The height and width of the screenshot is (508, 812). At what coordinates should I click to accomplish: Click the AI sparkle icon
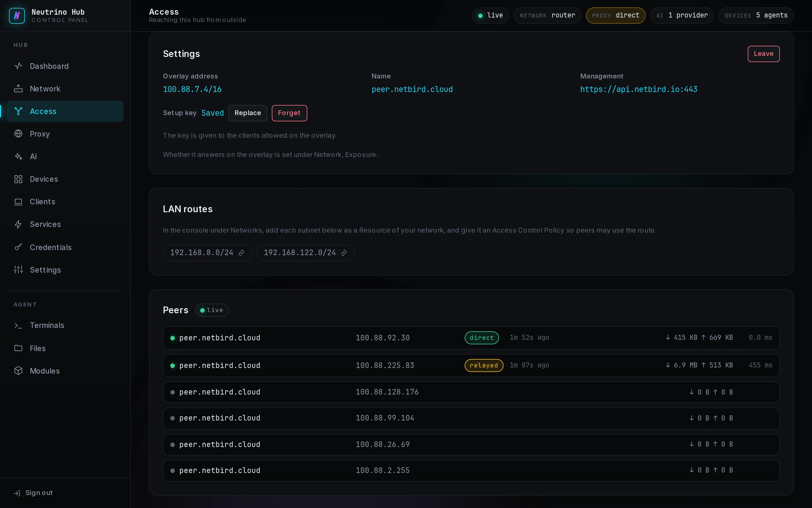[18, 156]
